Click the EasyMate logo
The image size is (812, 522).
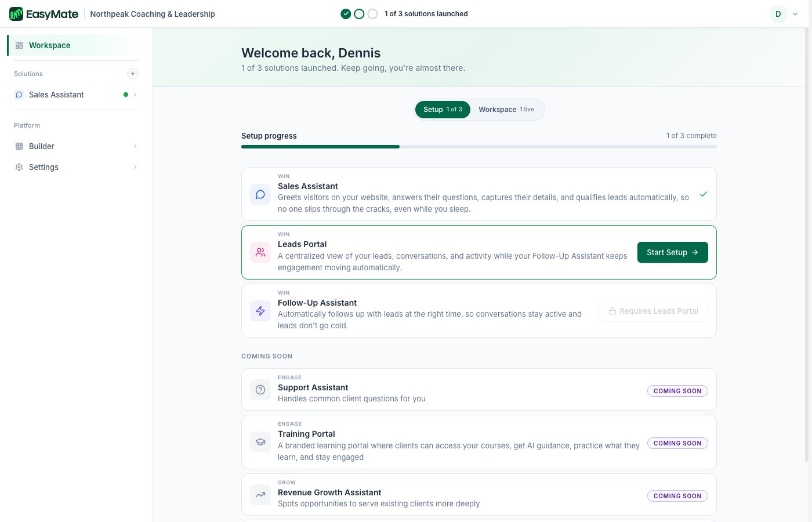[x=43, y=14]
